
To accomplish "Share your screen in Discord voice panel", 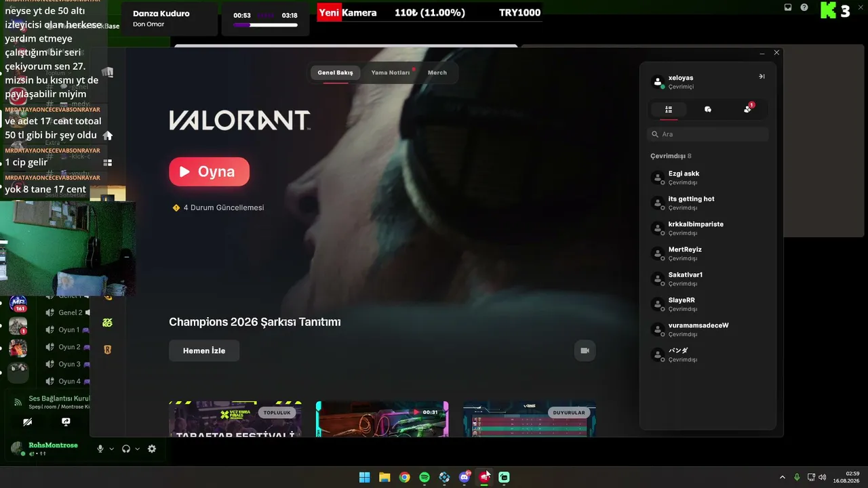I will point(66,422).
